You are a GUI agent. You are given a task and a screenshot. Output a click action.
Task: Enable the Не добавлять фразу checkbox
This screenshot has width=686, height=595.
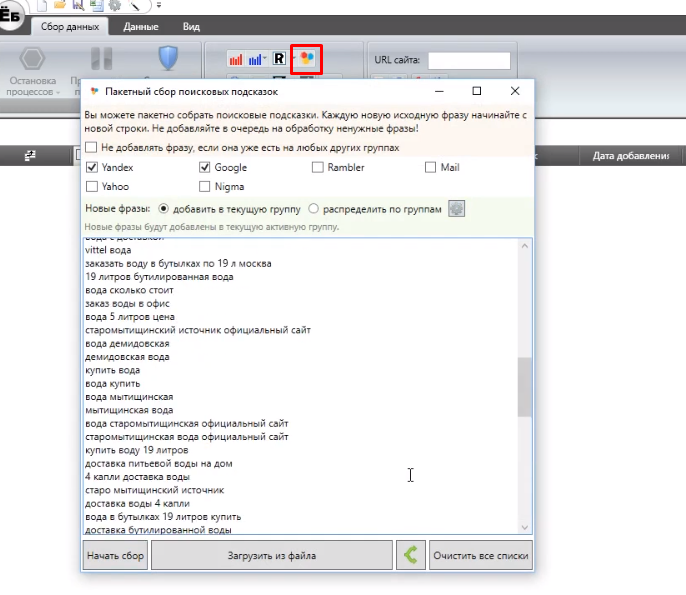click(x=91, y=147)
